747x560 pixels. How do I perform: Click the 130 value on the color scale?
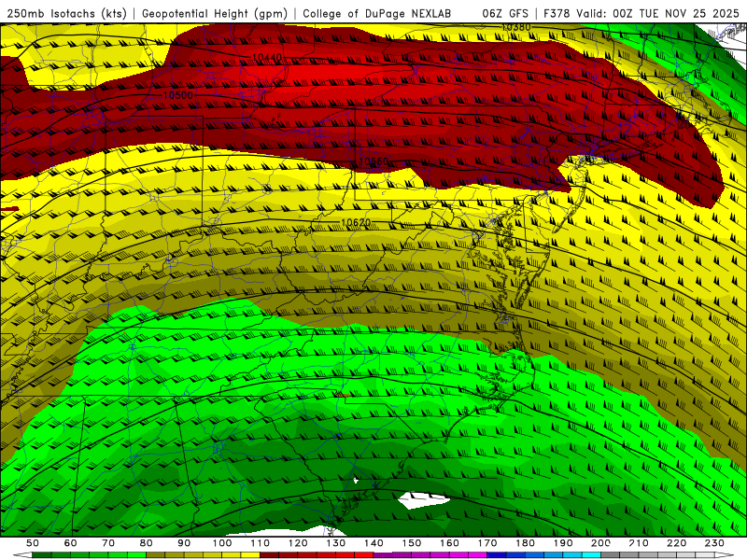point(335,543)
